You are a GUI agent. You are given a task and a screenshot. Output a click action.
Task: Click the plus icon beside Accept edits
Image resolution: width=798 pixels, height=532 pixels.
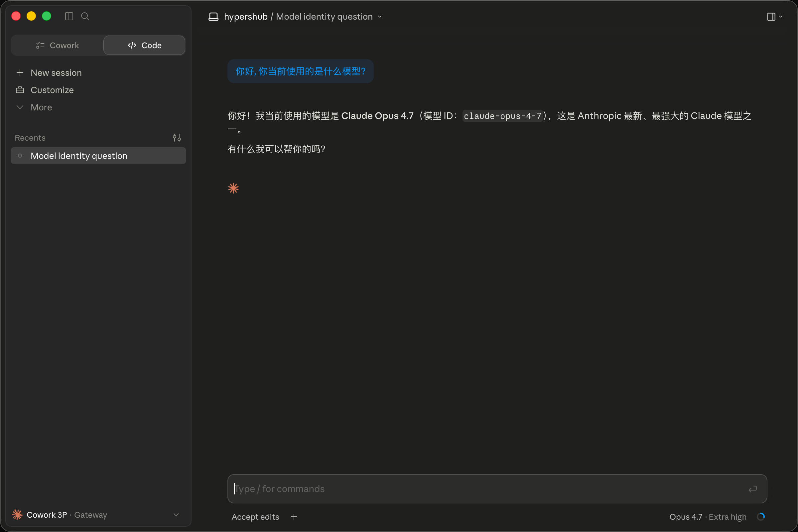pyautogui.click(x=294, y=517)
